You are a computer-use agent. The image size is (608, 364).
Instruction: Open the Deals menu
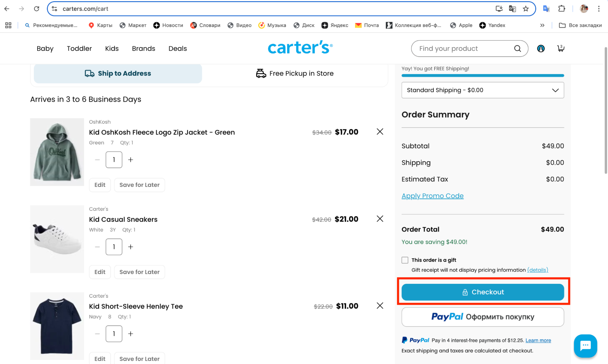click(178, 49)
